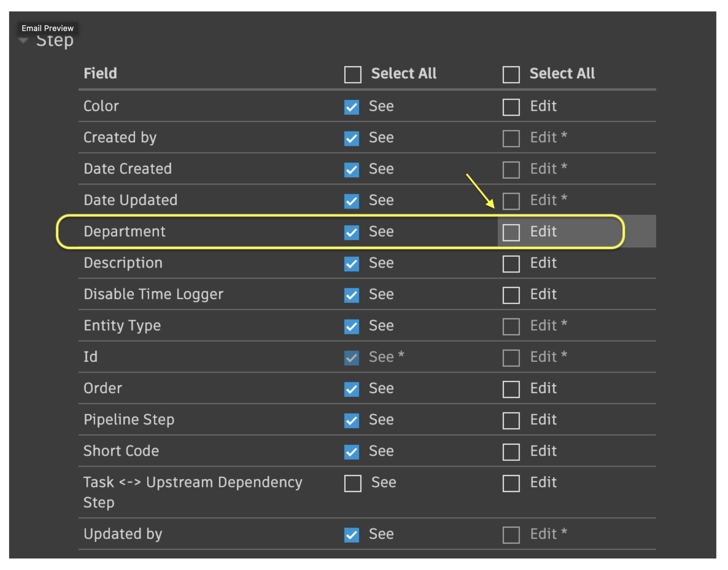Enable Edit for the Color field
Image resolution: width=728 pixels, height=570 pixels.
click(511, 107)
